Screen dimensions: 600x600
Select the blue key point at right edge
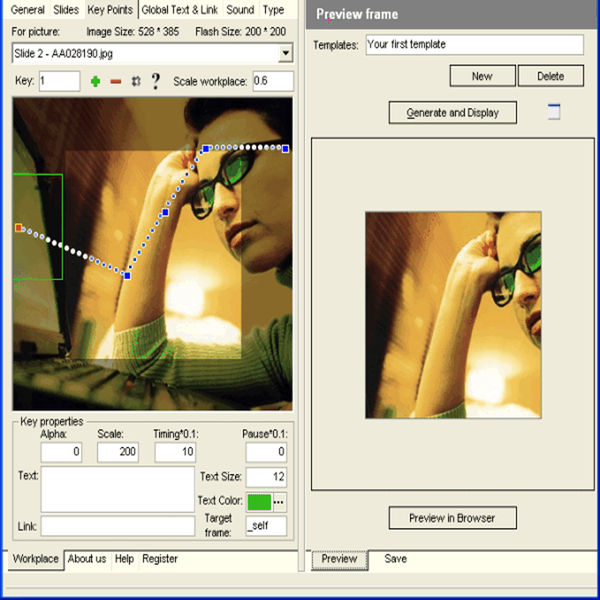pyautogui.click(x=285, y=149)
